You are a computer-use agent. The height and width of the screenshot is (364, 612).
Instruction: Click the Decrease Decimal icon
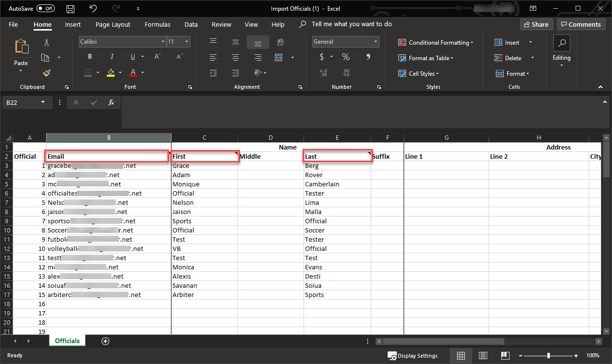[346, 73]
